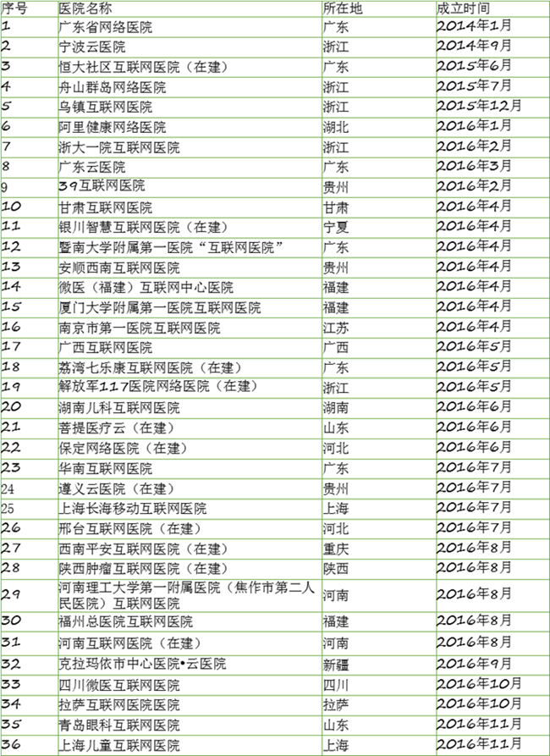Select the cell 拉萨互联网医院医院
550x756 pixels.
(190, 705)
